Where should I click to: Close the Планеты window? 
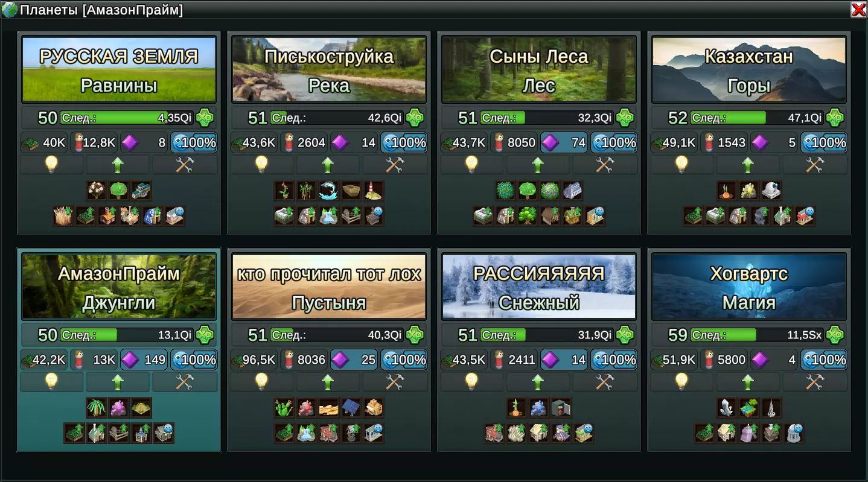tap(858, 9)
